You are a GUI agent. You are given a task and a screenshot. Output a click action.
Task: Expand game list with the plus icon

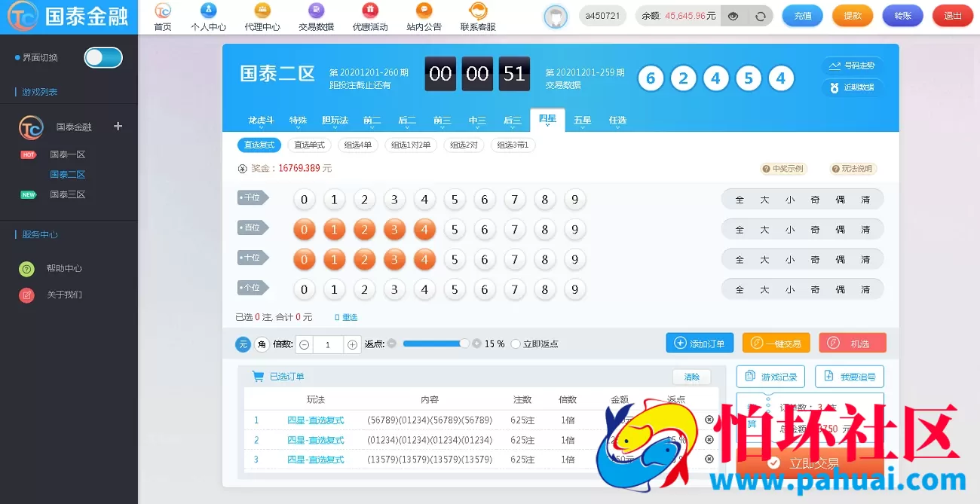click(x=118, y=127)
